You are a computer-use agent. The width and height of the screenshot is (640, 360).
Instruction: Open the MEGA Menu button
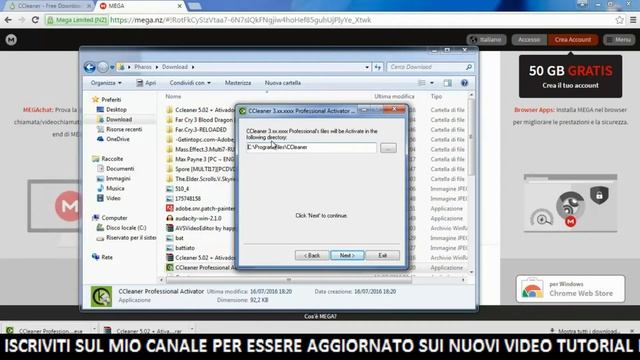[619, 40]
